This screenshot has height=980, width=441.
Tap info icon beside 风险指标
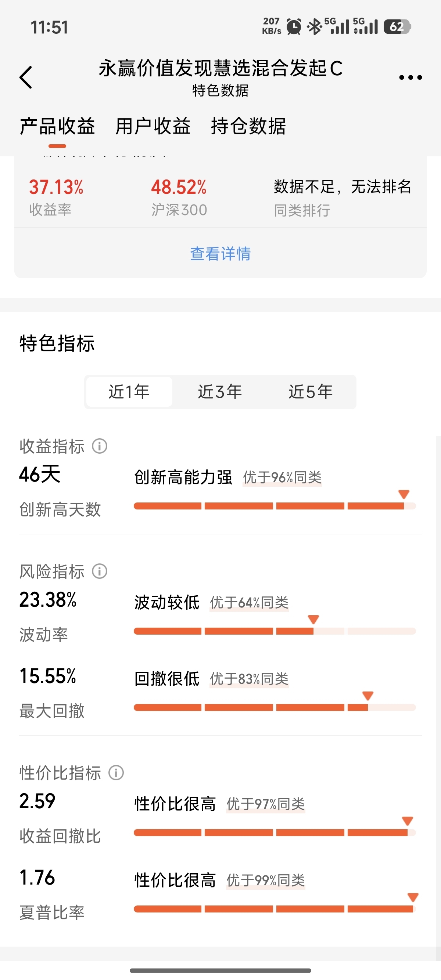100,571
